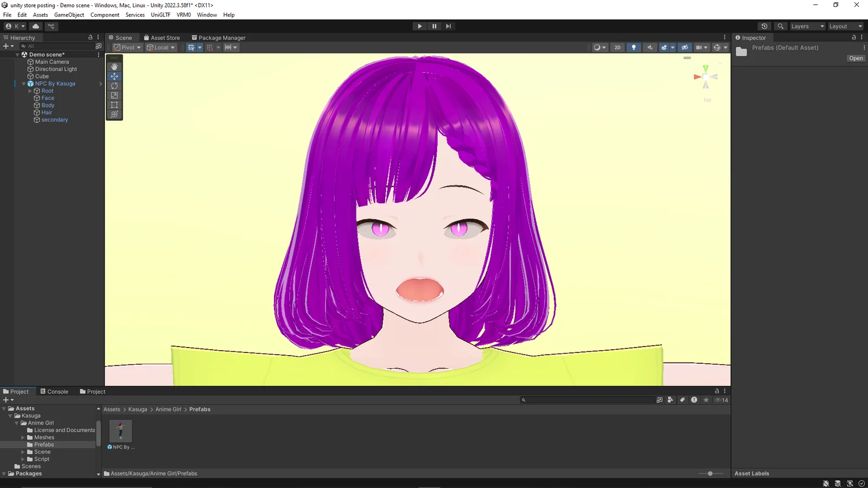Toggle scene visibility eye icon

(x=685, y=47)
